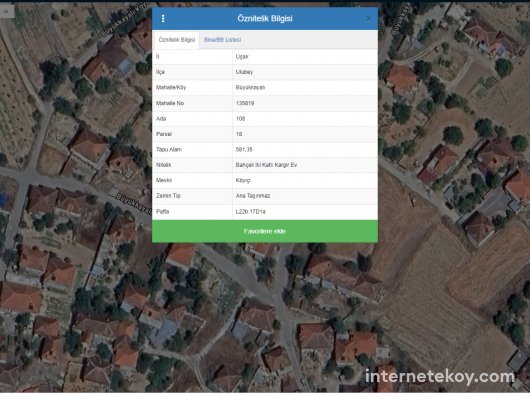Click the Mahalle/Köy value Büyükkayalı
This screenshot has width=530, height=393.
tap(250, 87)
